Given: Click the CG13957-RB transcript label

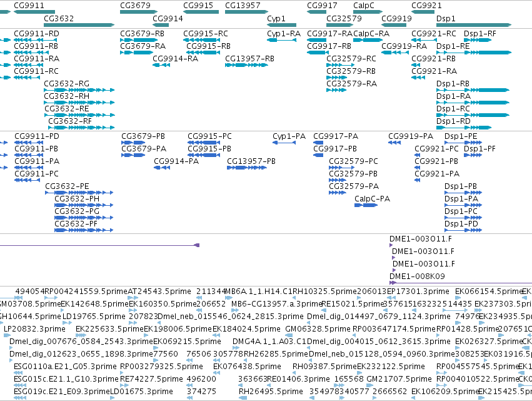Looking at the screenshot, I should (249, 58).
